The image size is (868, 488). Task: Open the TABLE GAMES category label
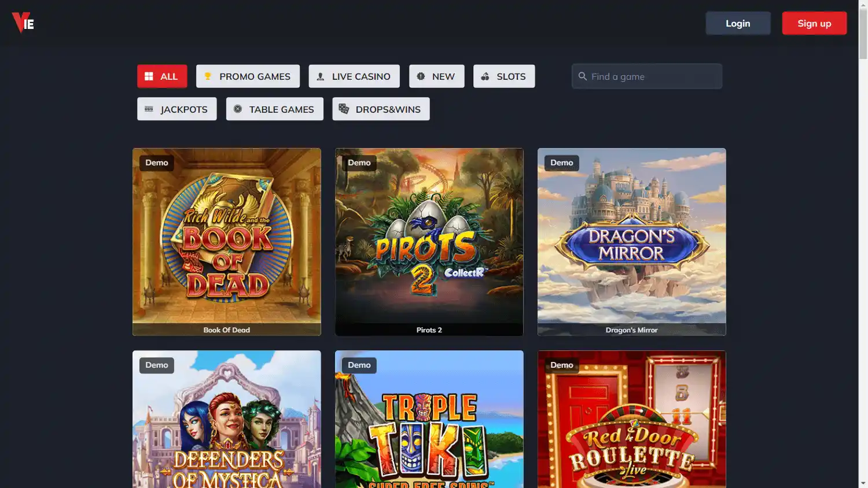pos(281,109)
